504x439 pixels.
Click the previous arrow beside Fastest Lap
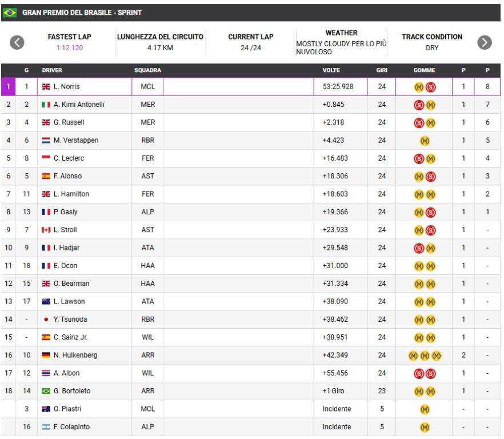(x=17, y=42)
